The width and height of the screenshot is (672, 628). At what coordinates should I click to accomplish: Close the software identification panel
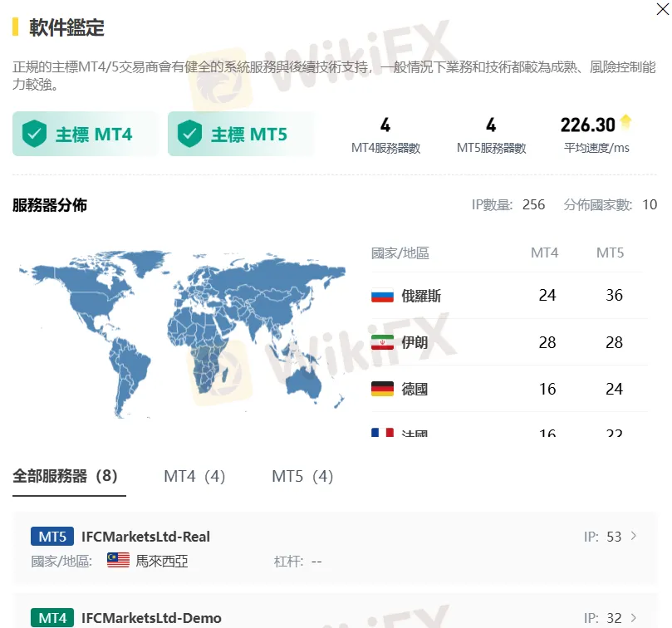pyautogui.click(x=663, y=9)
